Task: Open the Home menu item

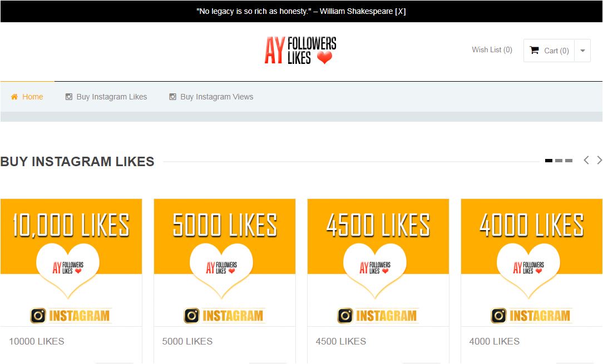Action: coord(32,97)
